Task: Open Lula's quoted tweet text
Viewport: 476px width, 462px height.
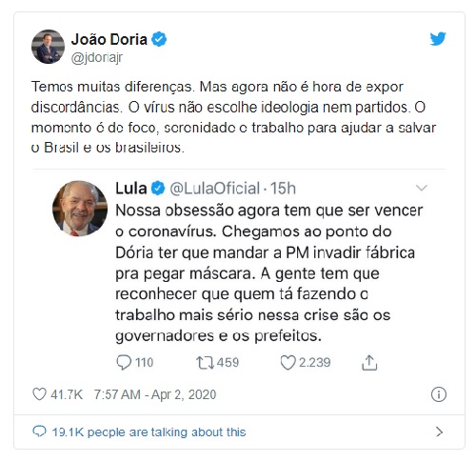Action: click(x=269, y=273)
